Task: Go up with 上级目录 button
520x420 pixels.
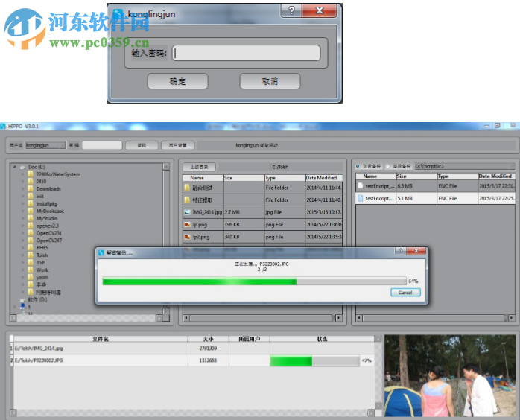Action: pyautogui.click(x=199, y=167)
